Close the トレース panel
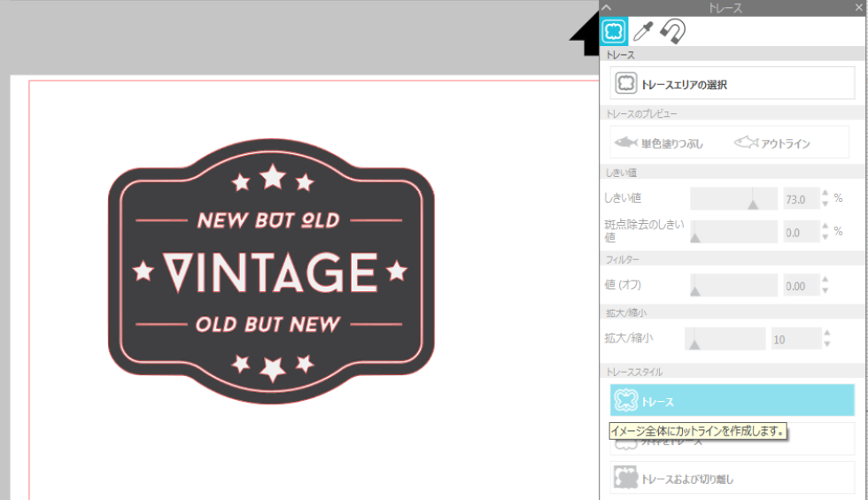 [x=858, y=8]
